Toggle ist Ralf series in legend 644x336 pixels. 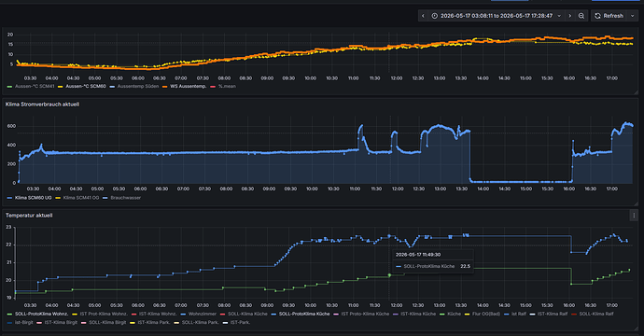pos(519,314)
